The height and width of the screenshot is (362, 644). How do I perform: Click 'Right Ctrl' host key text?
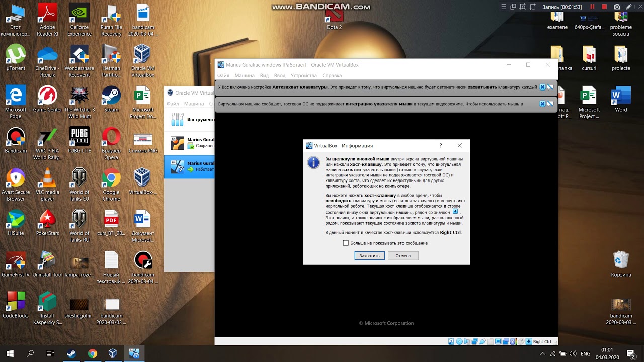tap(542, 342)
